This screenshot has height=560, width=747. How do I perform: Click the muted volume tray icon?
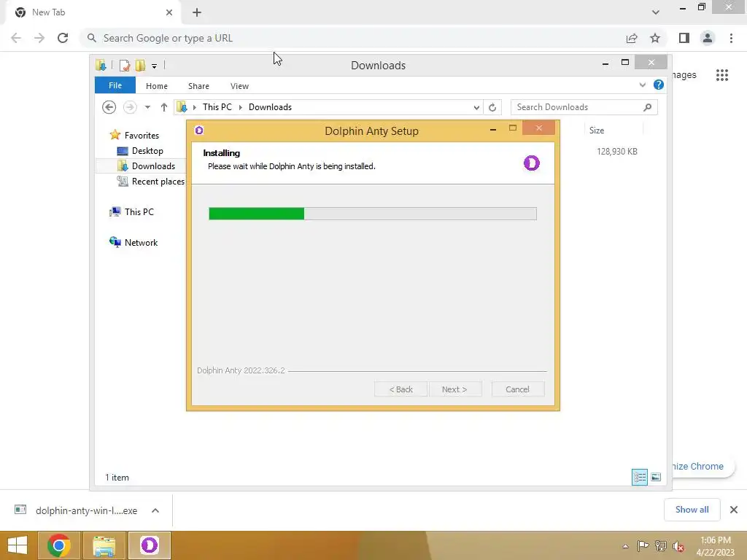[678, 546]
